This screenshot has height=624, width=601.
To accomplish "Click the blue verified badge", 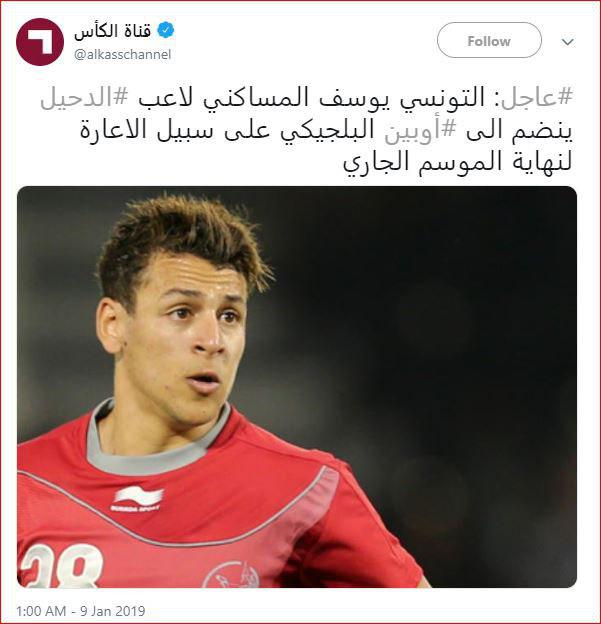I will (x=166, y=30).
